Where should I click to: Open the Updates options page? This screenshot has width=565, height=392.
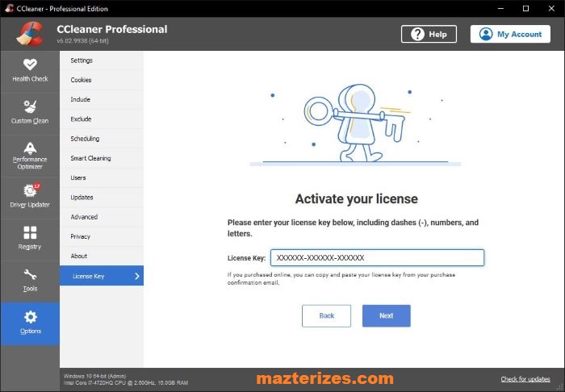[x=102, y=198]
